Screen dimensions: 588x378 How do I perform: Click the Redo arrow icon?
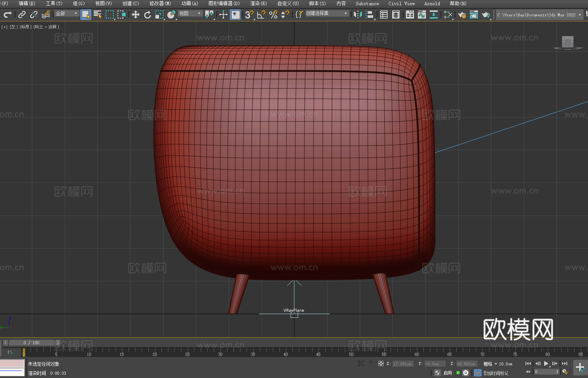(x=7, y=14)
